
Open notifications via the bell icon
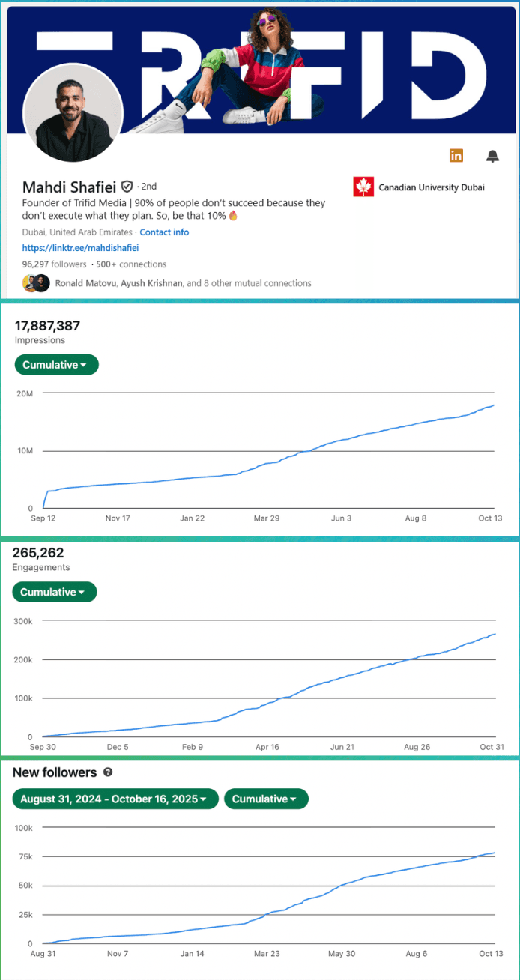[492, 156]
